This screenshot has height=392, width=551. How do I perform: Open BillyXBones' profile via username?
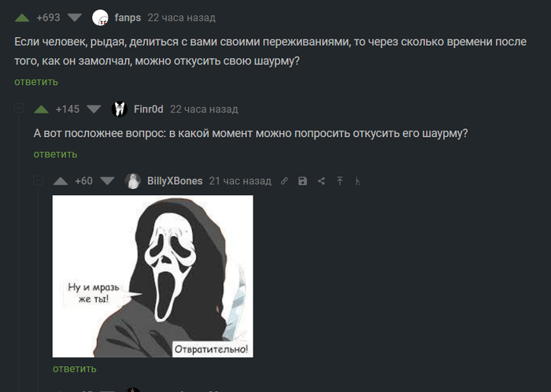point(175,181)
